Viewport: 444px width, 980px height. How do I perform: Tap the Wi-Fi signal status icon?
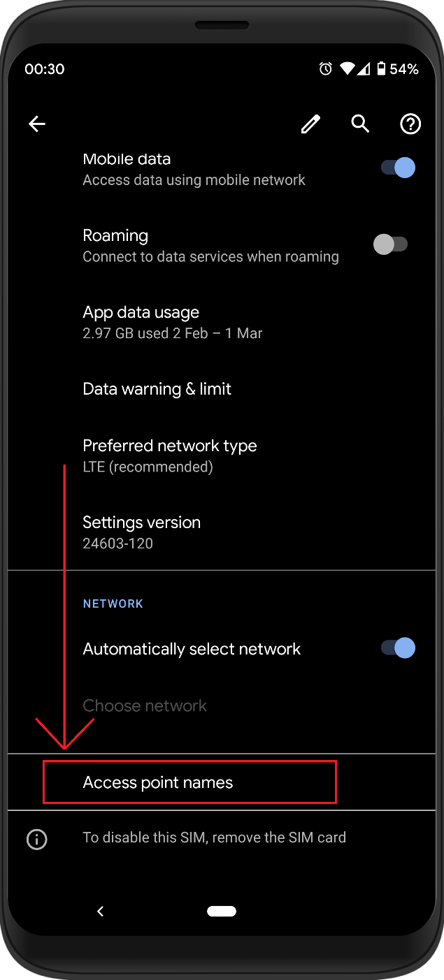tap(348, 68)
